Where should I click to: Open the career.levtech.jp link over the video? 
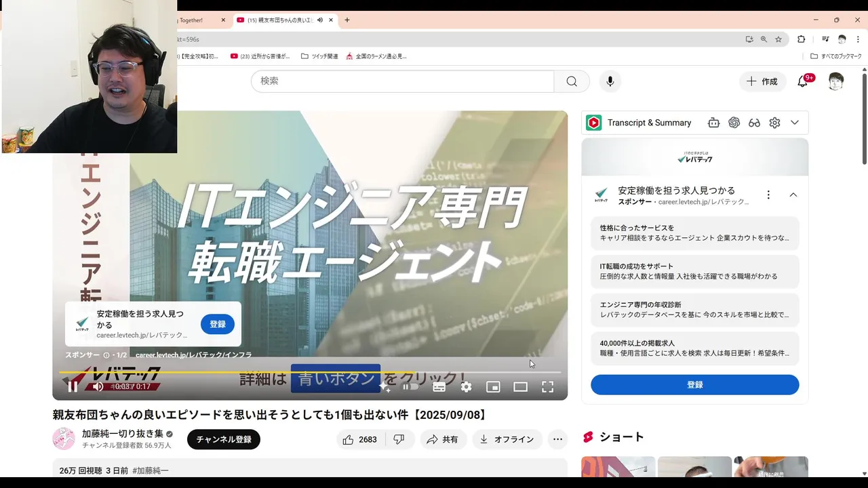193,354
